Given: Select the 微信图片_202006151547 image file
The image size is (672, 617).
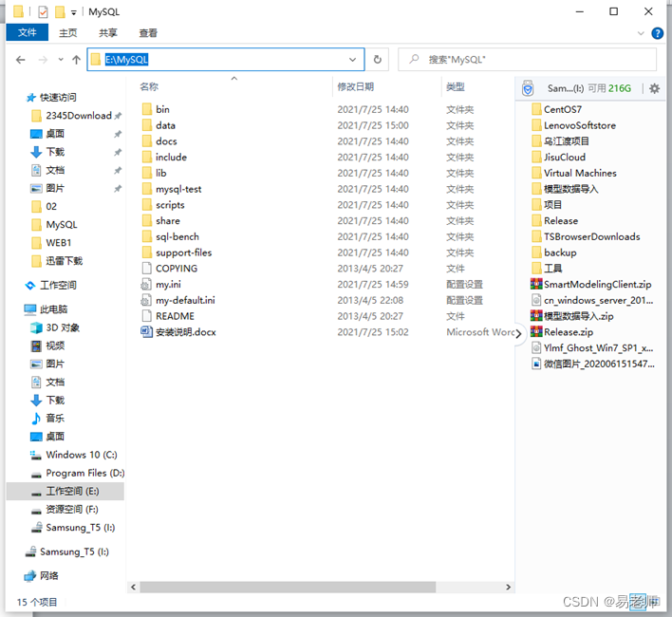Looking at the screenshot, I should (593, 364).
